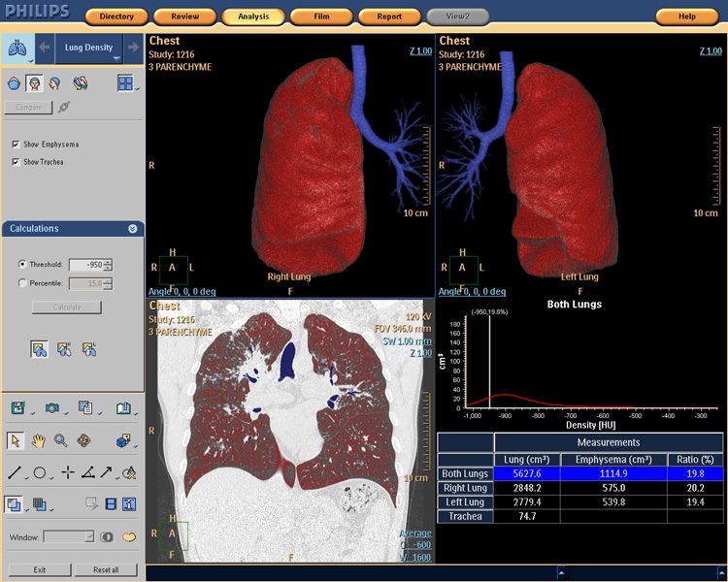
Task: Click the Z 1.00 zoom link in the Left Lung view
Action: 711,51
